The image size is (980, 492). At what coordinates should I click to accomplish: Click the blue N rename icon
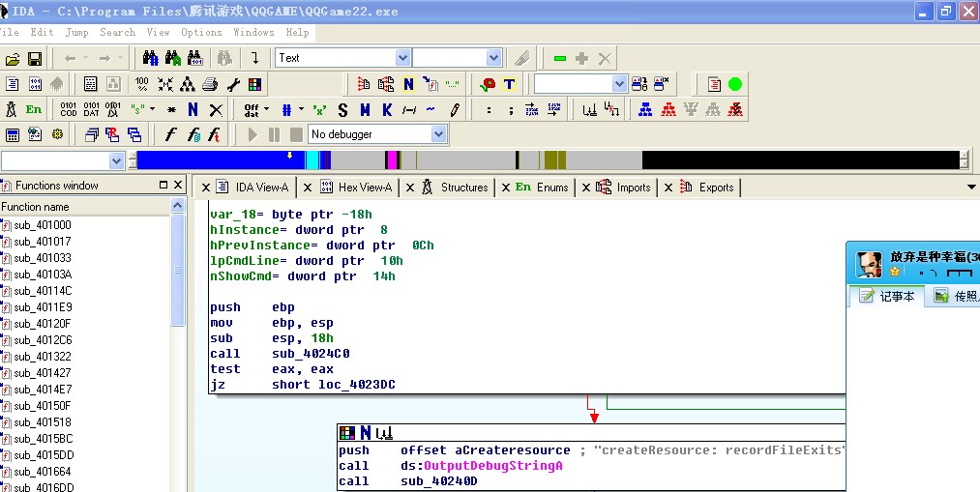(193, 110)
